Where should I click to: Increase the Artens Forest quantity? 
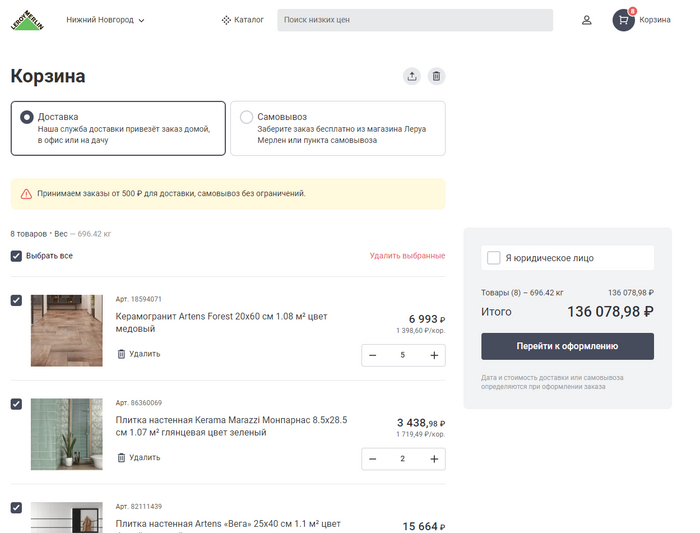pyautogui.click(x=434, y=355)
